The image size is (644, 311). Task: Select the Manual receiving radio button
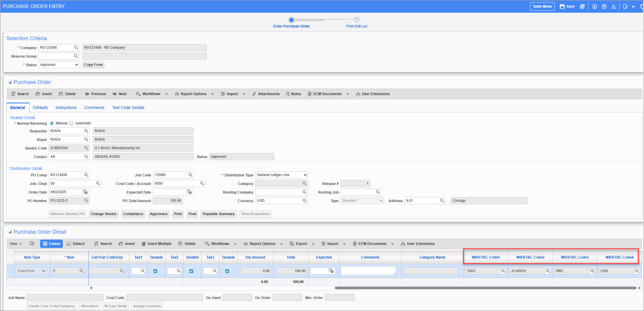tap(52, 123)
